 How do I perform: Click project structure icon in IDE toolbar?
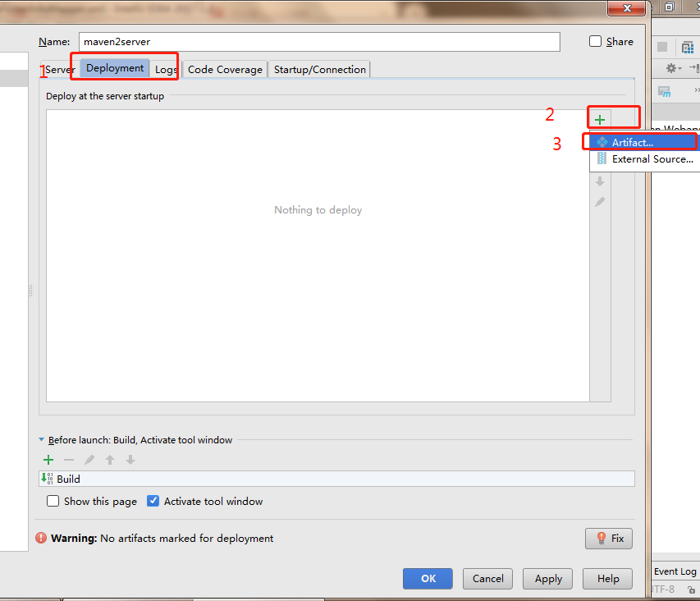(688, 47)
